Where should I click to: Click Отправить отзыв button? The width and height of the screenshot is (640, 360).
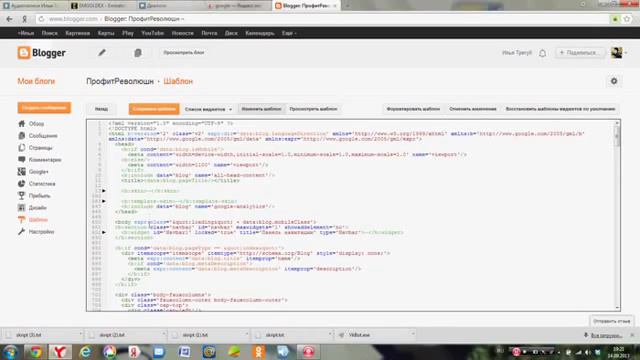[611, 321]
